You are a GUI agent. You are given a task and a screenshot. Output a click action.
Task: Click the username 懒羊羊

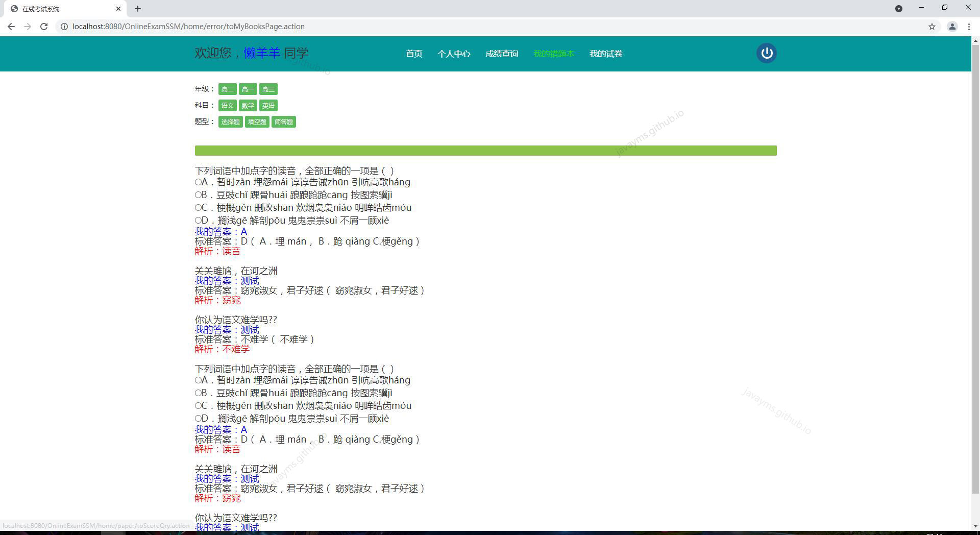262,53
